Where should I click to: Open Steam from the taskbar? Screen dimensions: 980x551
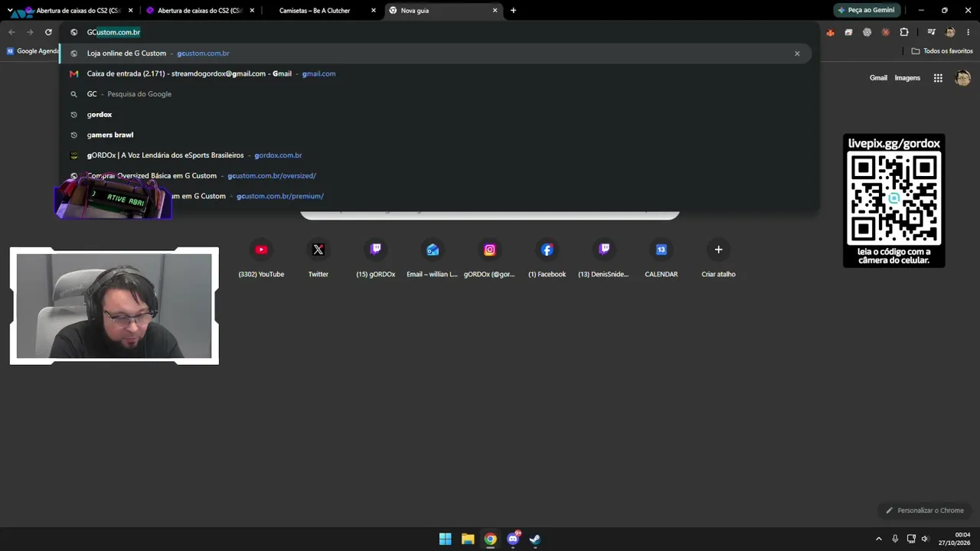(535, 539)
